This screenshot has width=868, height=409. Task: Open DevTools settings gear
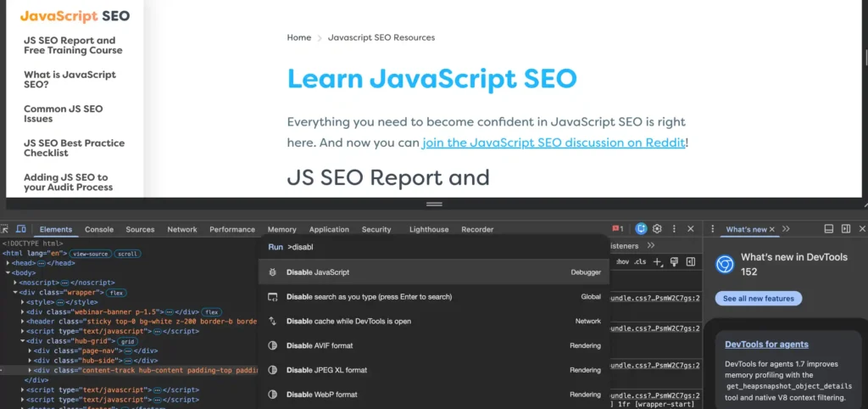coord(657,228)
